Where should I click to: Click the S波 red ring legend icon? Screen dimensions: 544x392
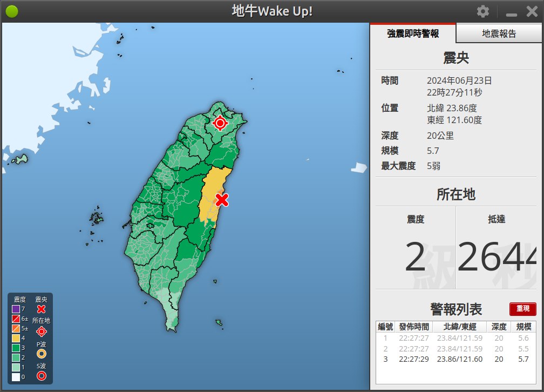(41, 376)
